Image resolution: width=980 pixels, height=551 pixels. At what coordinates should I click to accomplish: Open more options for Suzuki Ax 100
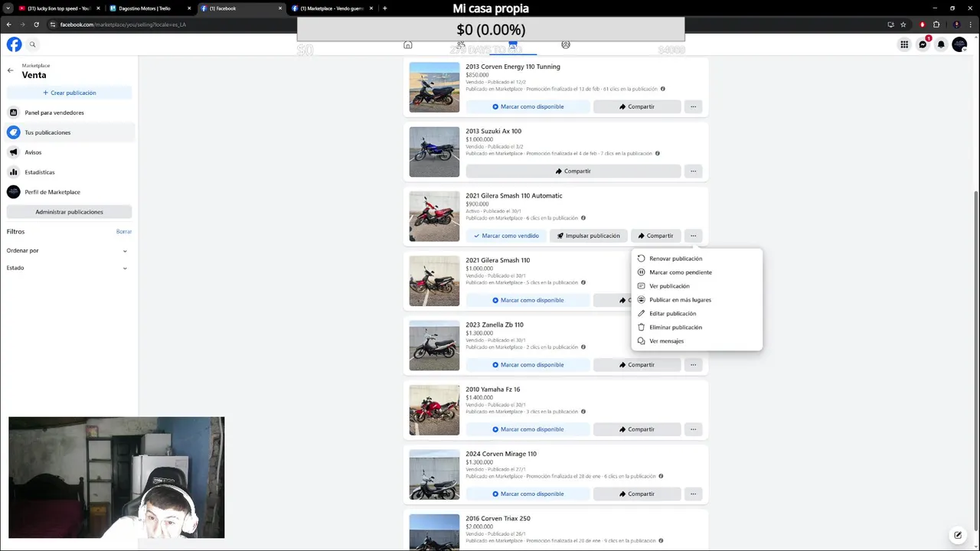[693, 171]
